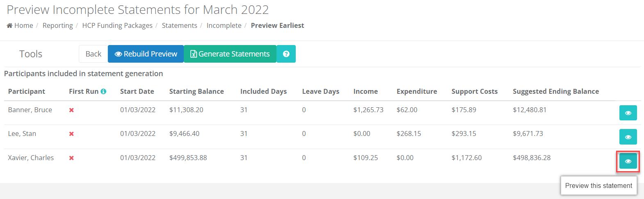Click red X for Banner, Bruce first run

click(x=71, y=110)
